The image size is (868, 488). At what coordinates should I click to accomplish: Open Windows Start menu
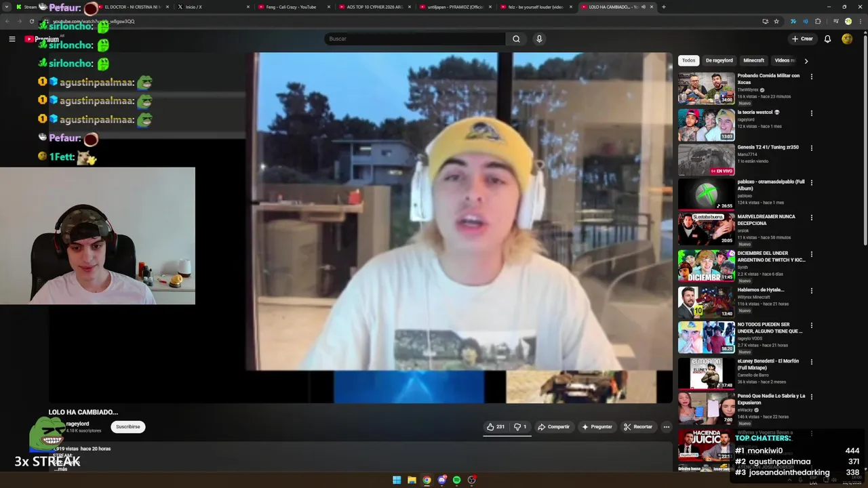click(397, 480)
